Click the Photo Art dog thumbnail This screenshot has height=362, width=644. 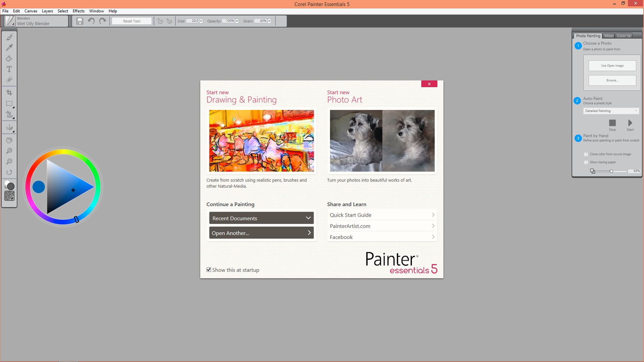382,141
